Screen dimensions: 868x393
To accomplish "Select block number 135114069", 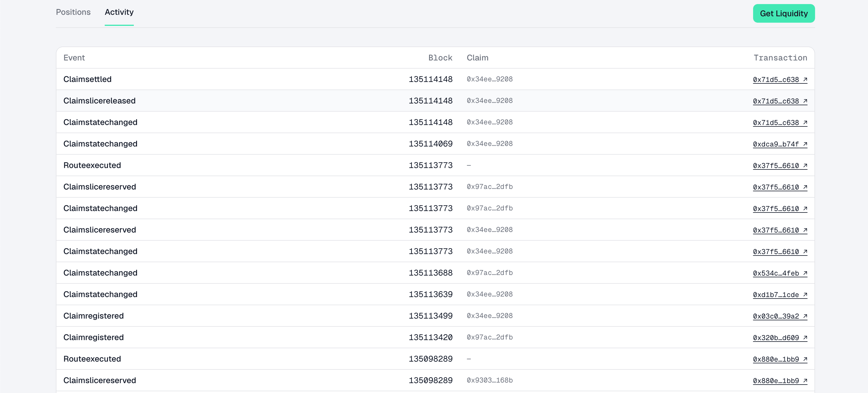I will (x=431, y=144).
